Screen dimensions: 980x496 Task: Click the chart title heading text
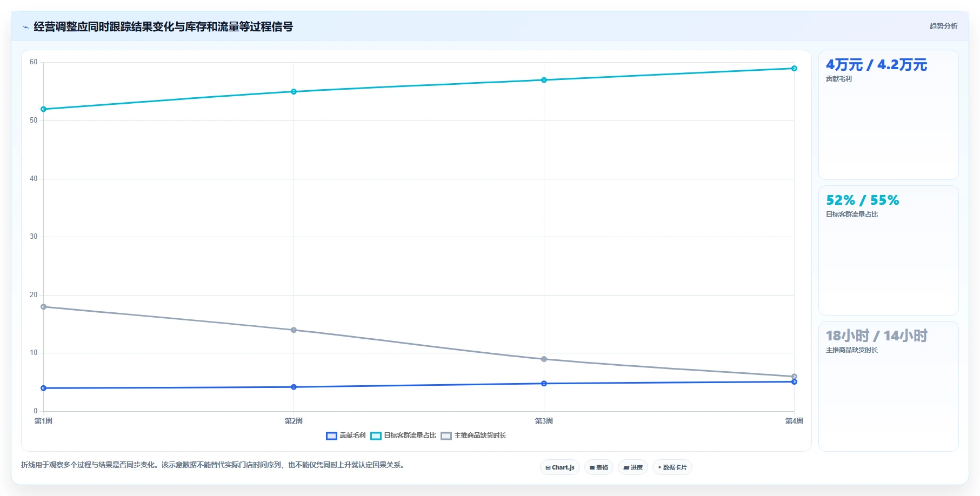point(163,27)
